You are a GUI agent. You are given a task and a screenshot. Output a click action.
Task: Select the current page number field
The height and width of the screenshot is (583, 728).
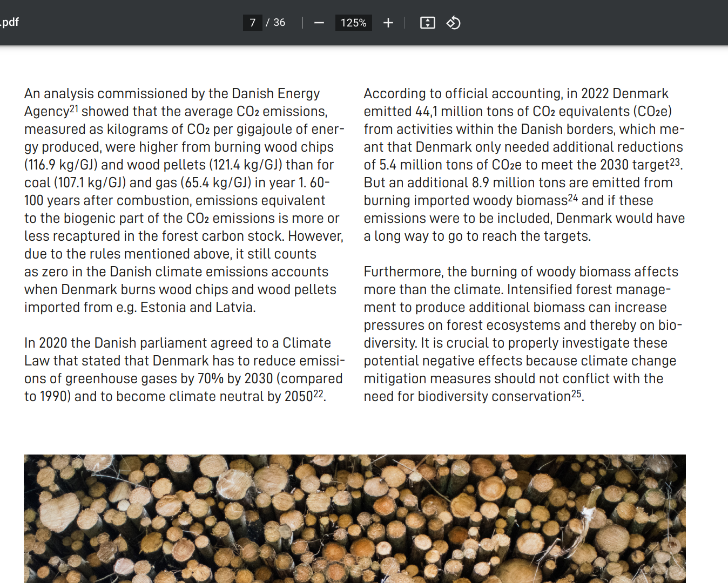click(252, 23)
